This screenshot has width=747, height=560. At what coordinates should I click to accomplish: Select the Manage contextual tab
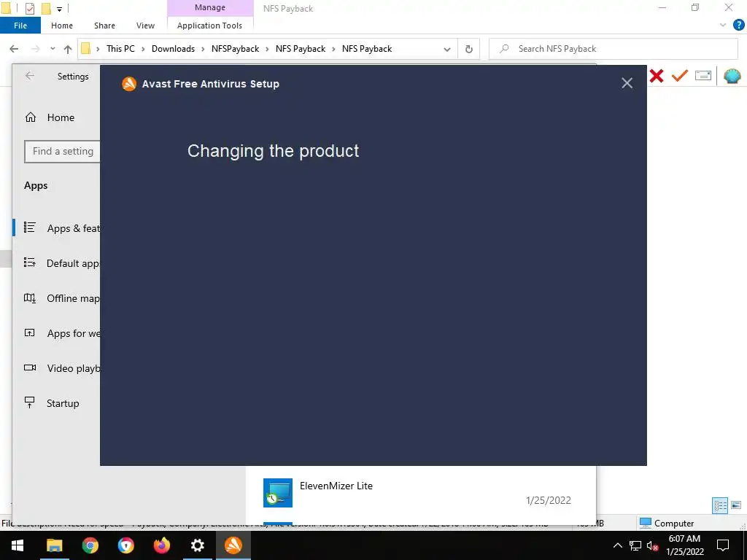click(x=210, y=7)
